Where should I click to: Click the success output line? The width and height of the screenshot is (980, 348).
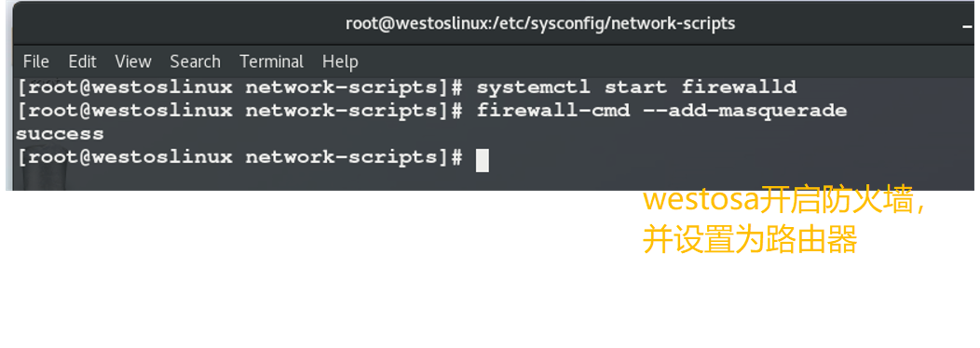point(60,134)
